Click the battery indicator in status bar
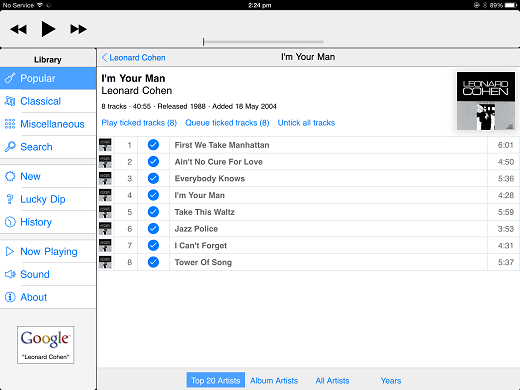Screen dimensions: 520x390 click(511, 5)
